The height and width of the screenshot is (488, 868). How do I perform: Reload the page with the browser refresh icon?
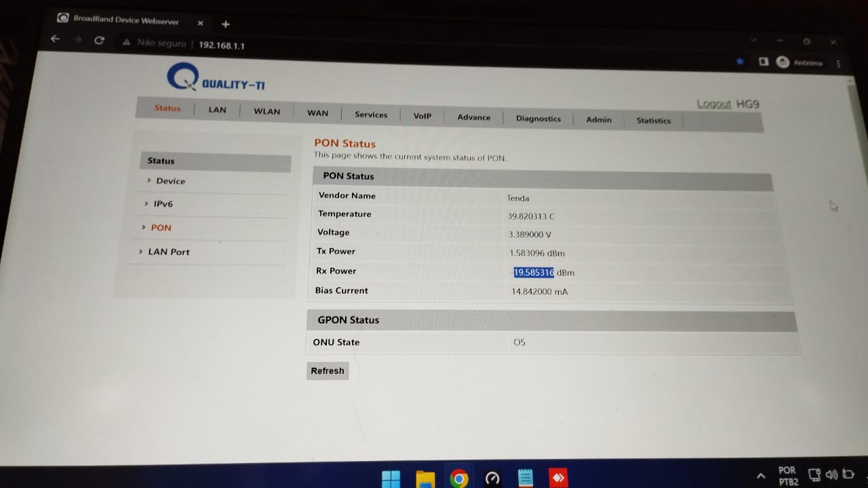[99, 41]
